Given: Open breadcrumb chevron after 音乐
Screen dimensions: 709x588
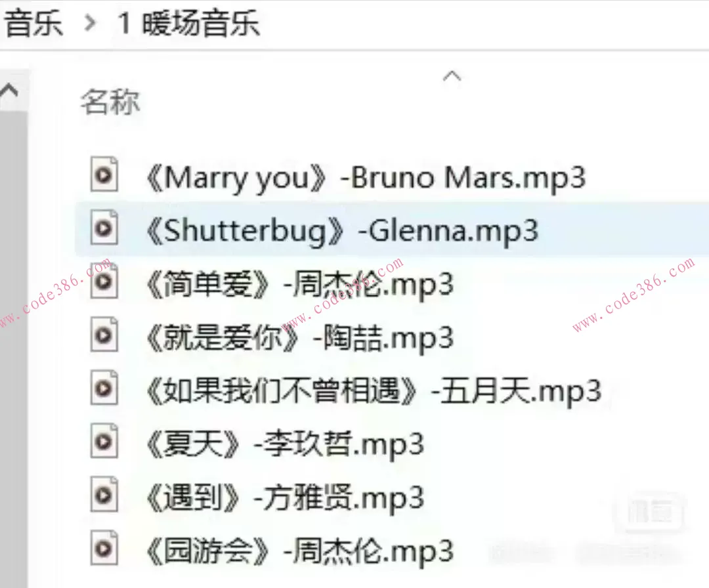Looking at the screenshot, I should click(90, 23).
